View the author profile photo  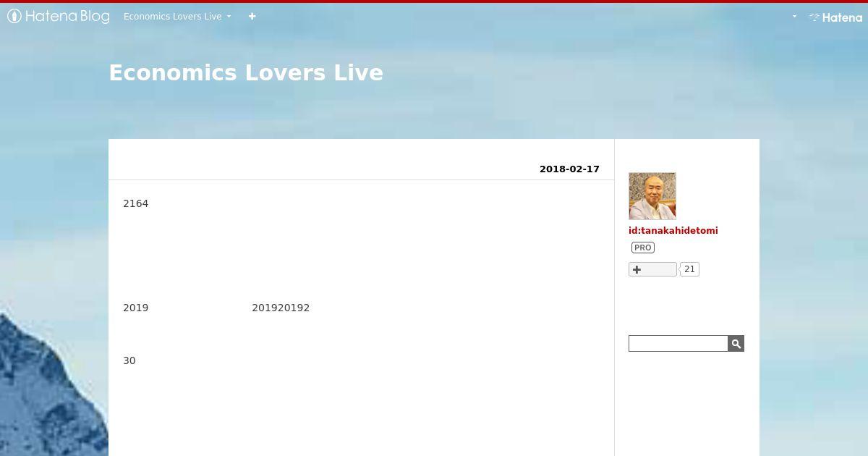pos(652,196)
